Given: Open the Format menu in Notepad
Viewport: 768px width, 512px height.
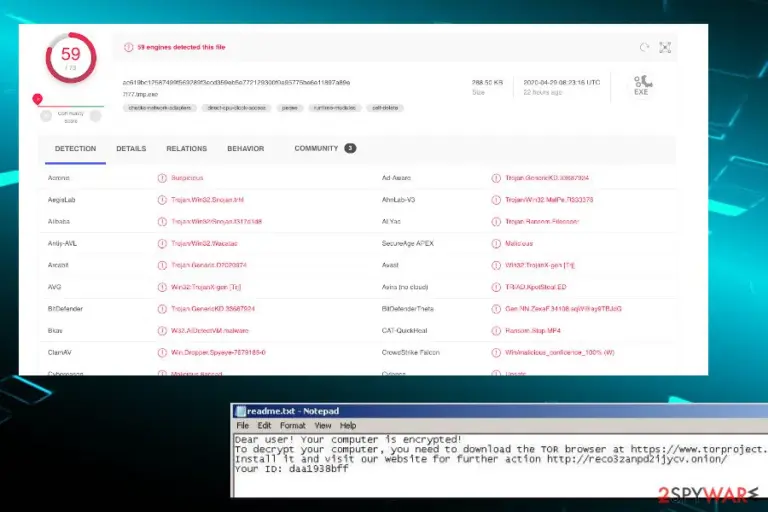Looking at the screenshot, I should [292, 426].
